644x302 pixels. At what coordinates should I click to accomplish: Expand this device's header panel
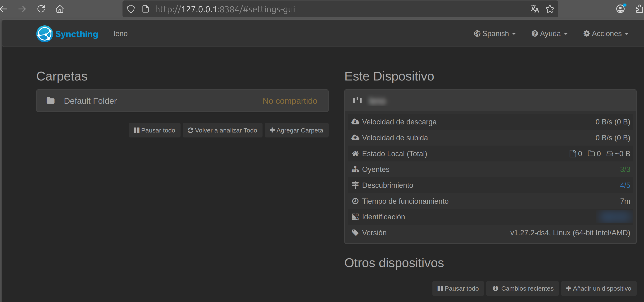(490, 101)
